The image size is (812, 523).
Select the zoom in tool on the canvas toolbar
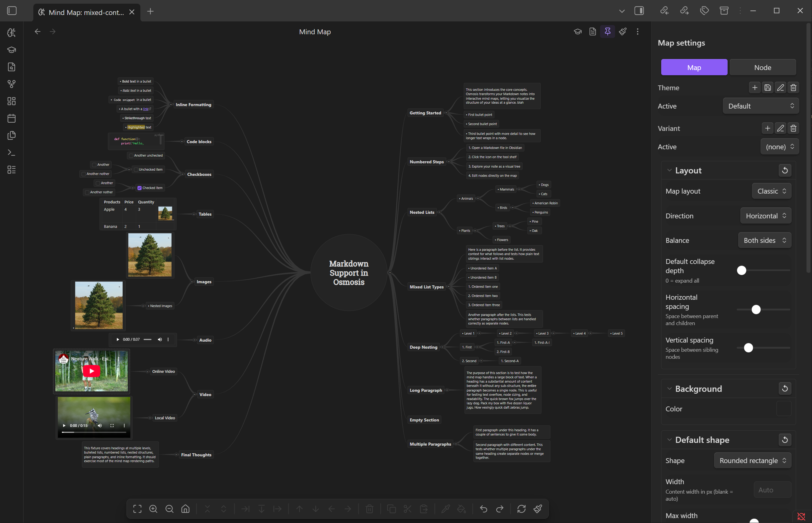coord(153,509)
